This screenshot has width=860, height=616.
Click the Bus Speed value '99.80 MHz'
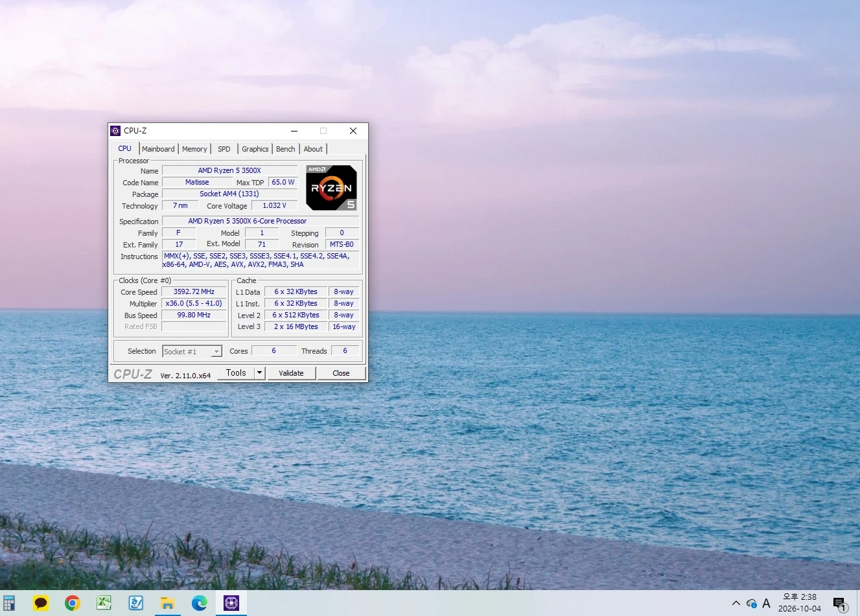tap(194, 315)
